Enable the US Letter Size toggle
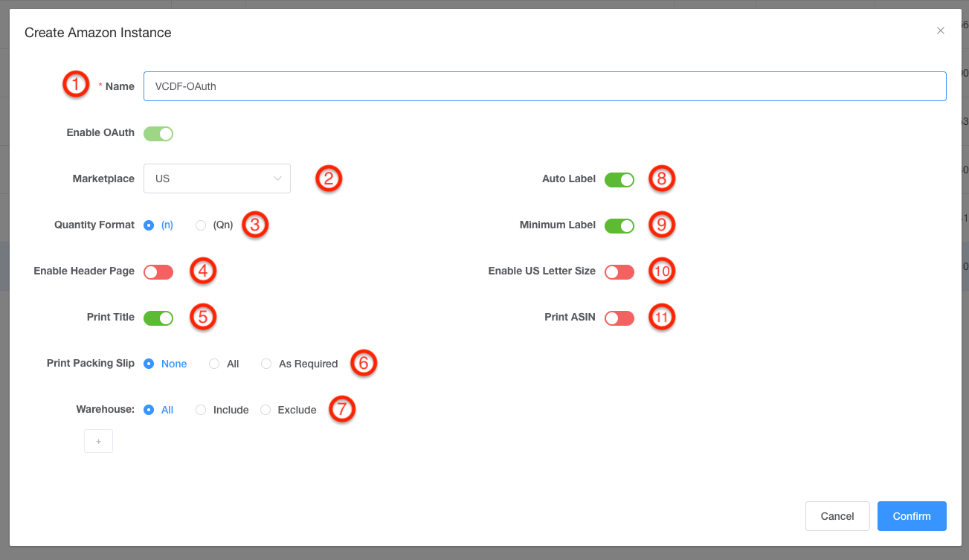Image resolution: width=969 pixels, height=560 pixels. (x=619, y=272)
